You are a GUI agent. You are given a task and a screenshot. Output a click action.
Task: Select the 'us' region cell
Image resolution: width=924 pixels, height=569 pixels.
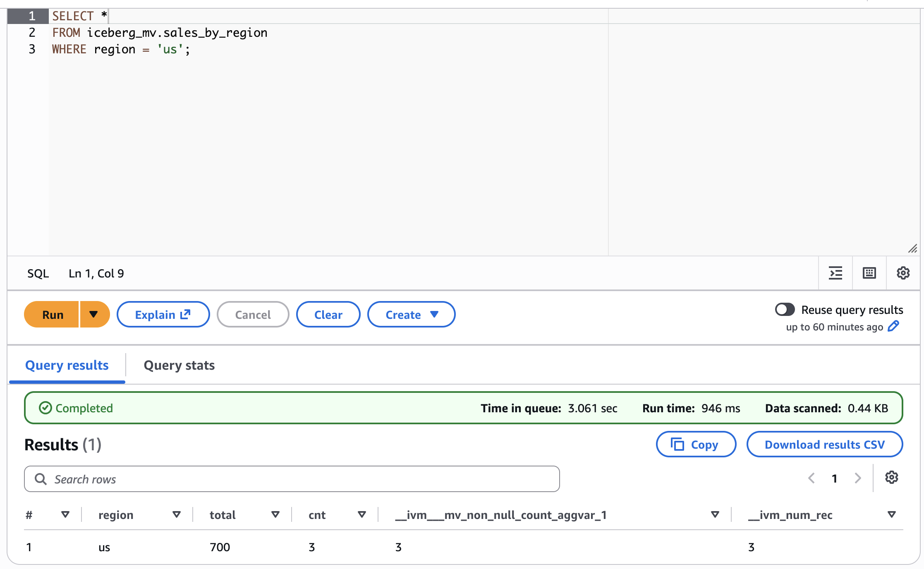[104, 547]
